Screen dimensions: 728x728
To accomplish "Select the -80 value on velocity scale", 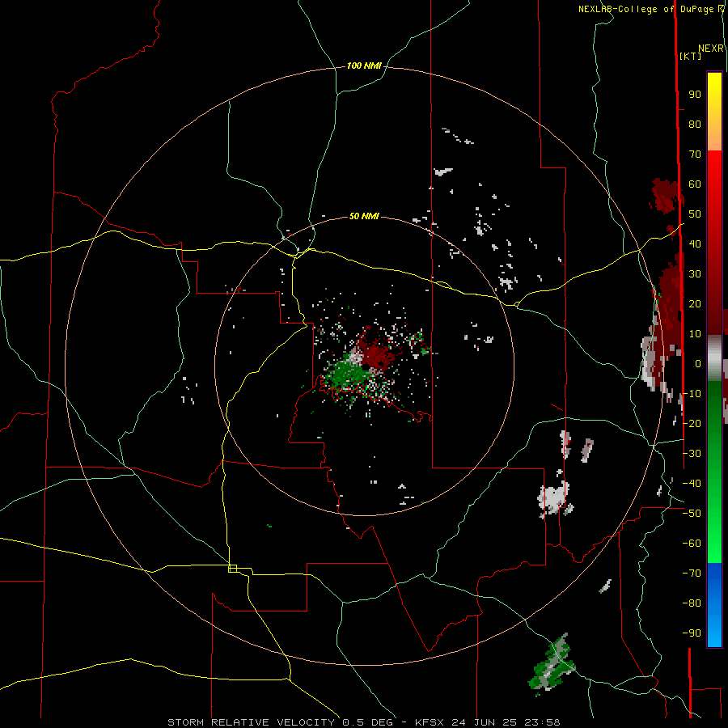I will pos(692,603).
